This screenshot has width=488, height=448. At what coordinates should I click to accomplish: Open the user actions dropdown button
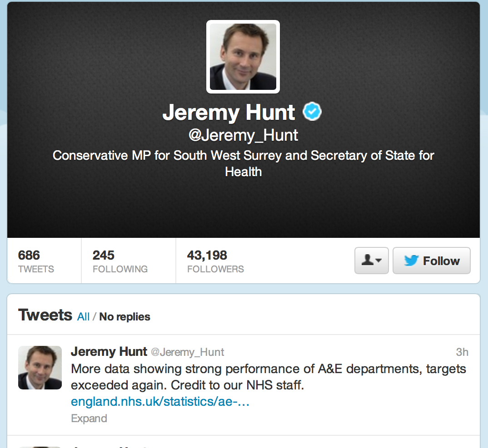[371, 261]
